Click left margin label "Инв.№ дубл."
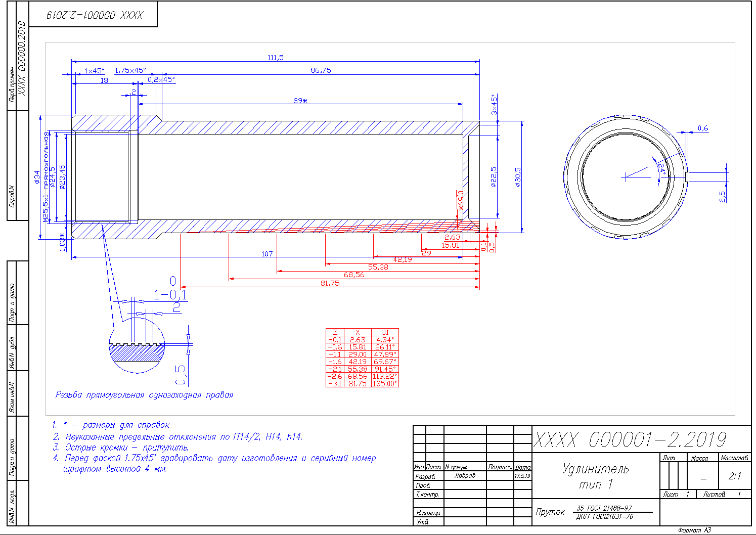The height and width of the screenshot is (535, 756). [12, 353]
